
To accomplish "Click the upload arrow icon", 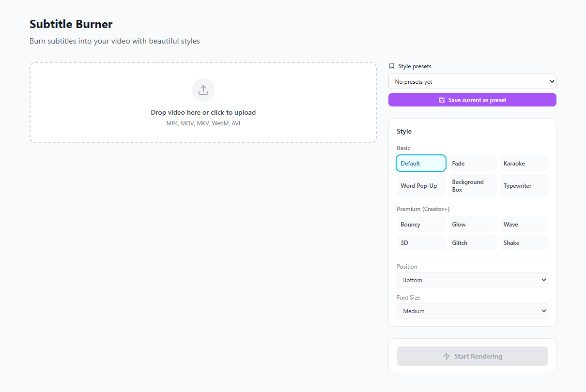I will (x=203, y=90).
